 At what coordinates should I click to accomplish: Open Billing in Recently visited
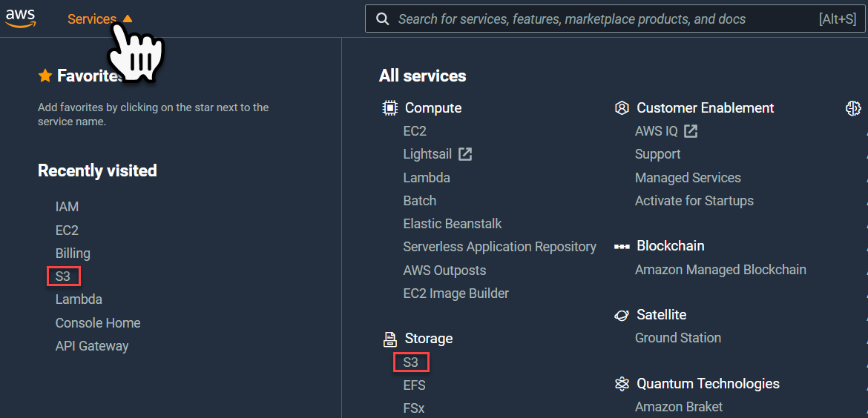[73, 253]
